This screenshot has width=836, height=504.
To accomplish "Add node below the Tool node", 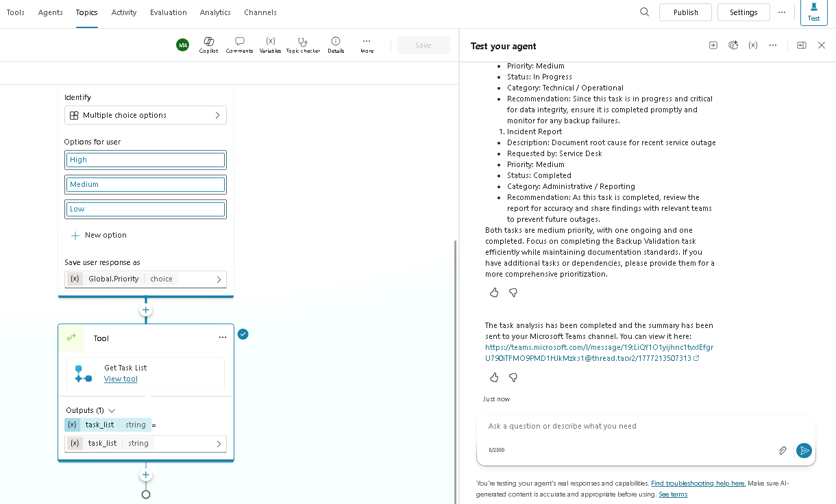I will [145, 475].
